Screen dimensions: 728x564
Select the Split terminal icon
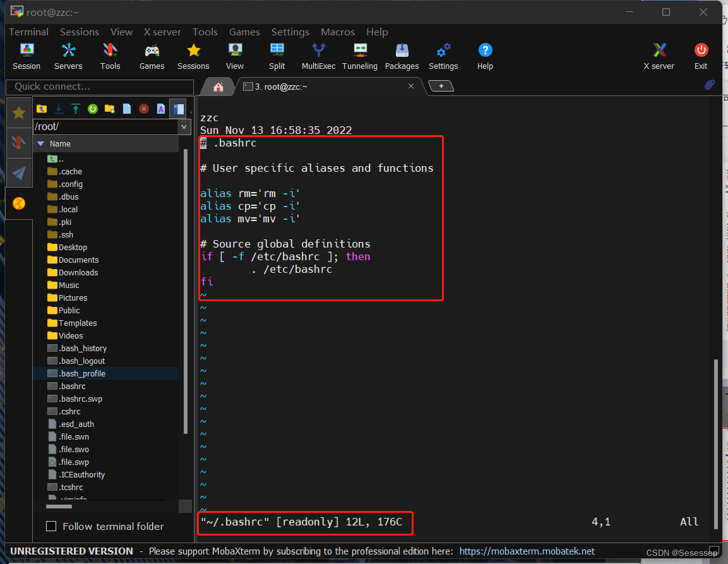coord(277,56)
